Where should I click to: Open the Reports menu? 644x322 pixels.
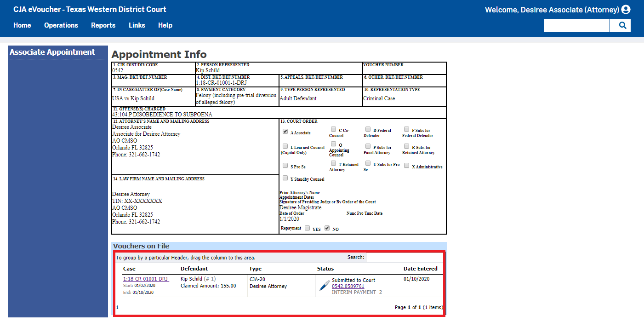coord(103,25)
